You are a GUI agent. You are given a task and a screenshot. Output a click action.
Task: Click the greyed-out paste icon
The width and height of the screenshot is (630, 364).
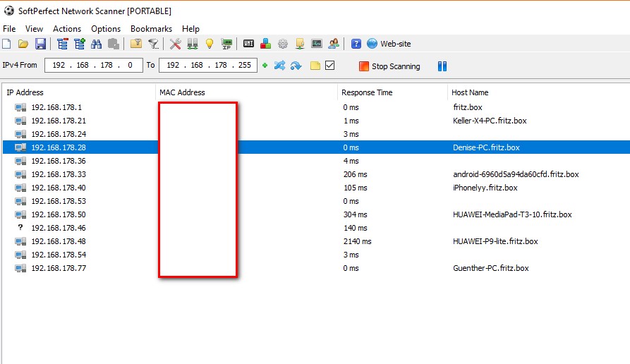point(114,44)
